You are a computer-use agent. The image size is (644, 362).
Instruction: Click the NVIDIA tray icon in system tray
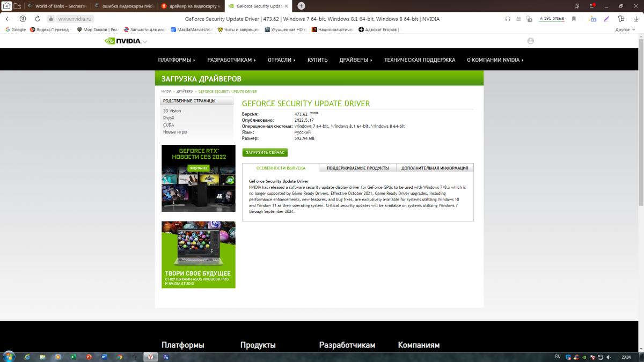584,357
